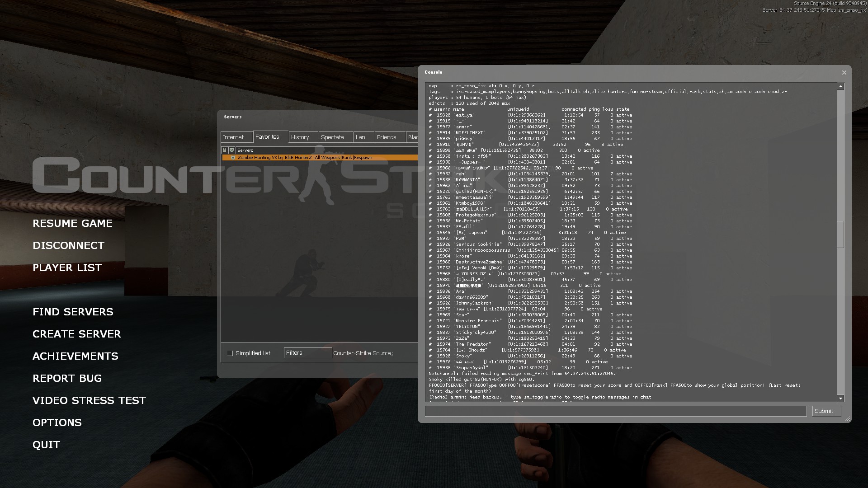Grab the Console resize grip corner
This screenshot has height=488, width=868.
(x=848, y=419)
